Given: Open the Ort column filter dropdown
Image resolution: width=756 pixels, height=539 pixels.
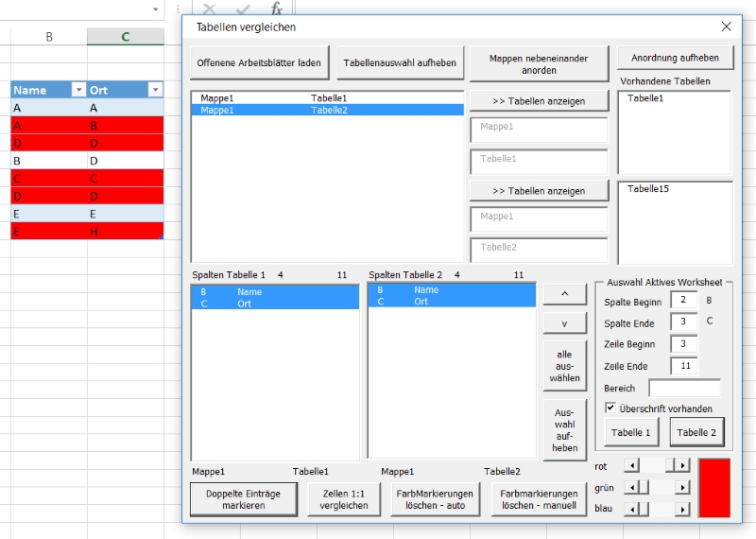Looking at the screenshot, I should (x=155, y=90).
